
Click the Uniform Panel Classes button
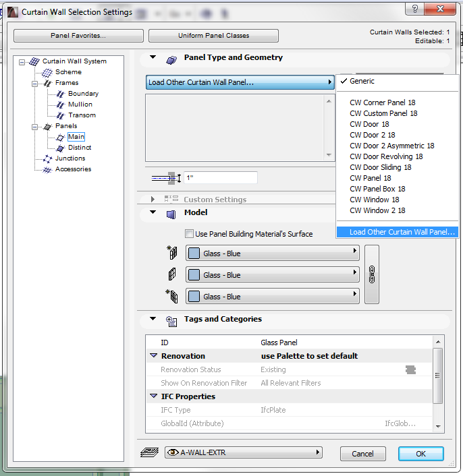click(x=213, y=36)
